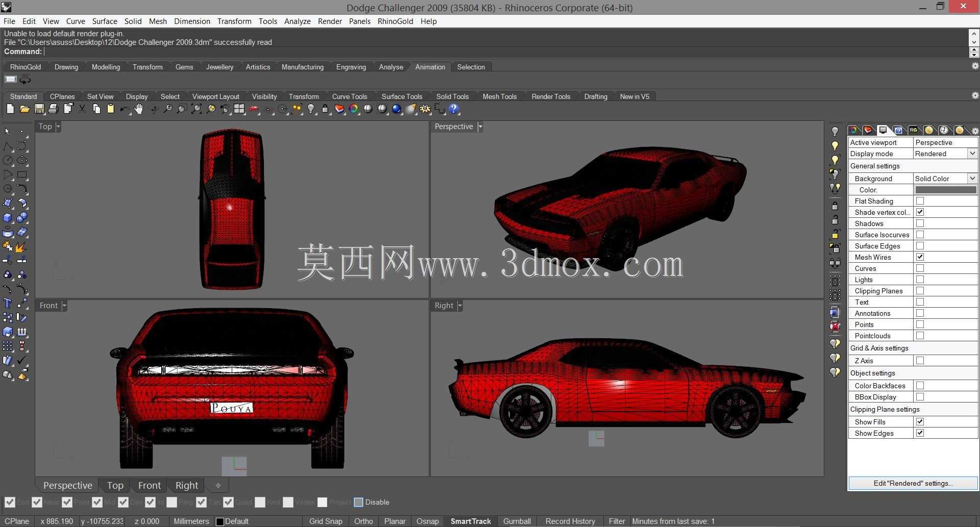Paste from the clipboard icon
This screenshot has width=980, height=527.
(x=110, y=109)
